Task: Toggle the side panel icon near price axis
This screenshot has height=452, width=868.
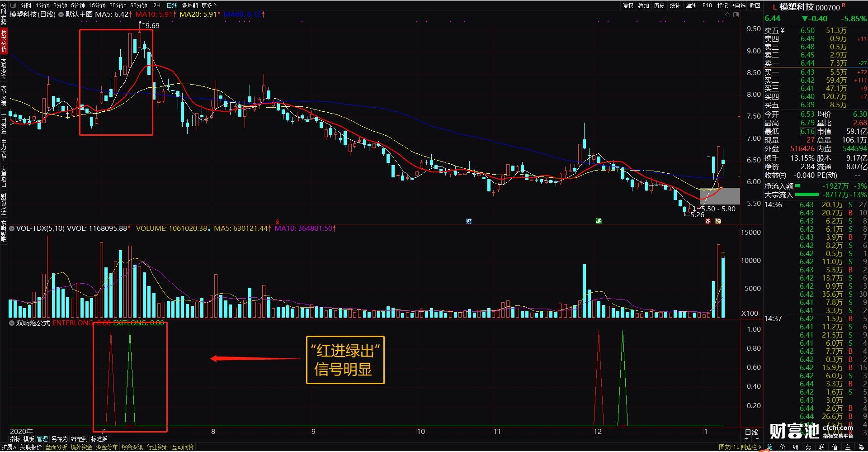Action: click(x=736, y=15)
